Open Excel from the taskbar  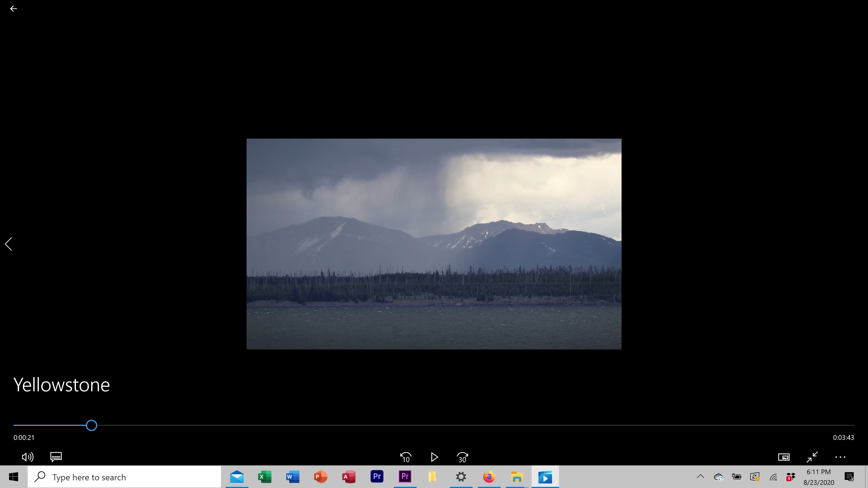[x=264, y=477]
